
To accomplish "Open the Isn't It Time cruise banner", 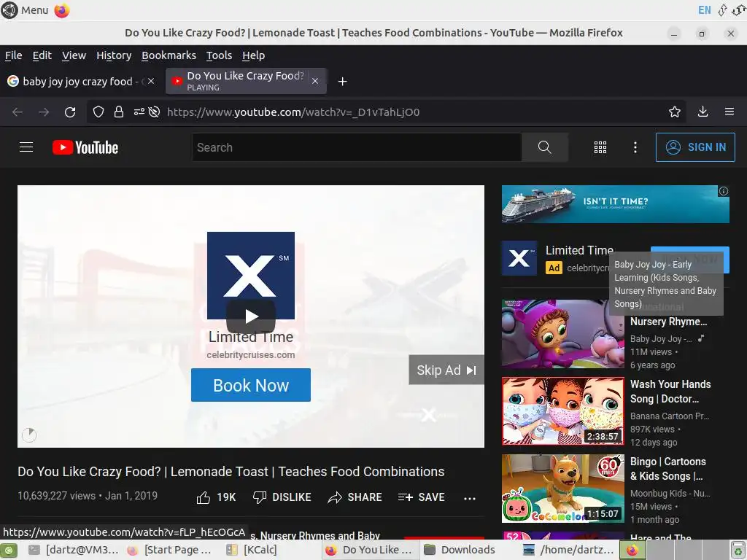I will click(615, 204).
